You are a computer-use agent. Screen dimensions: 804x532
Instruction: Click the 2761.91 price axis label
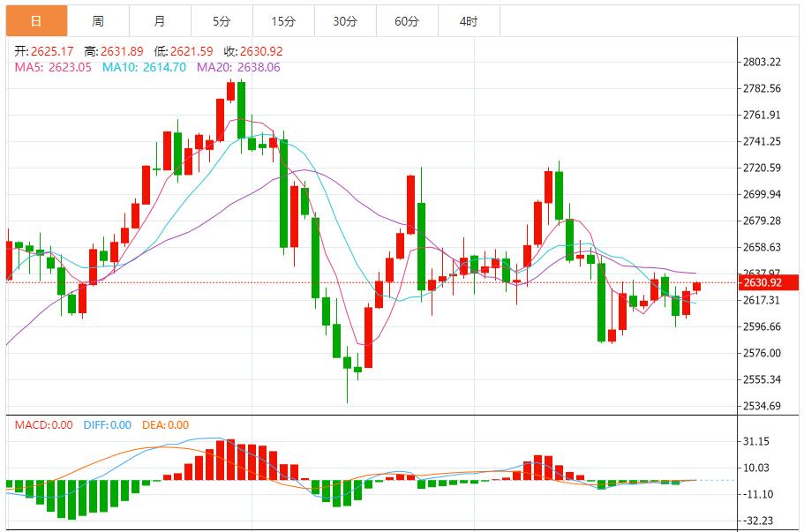point(762,115)
